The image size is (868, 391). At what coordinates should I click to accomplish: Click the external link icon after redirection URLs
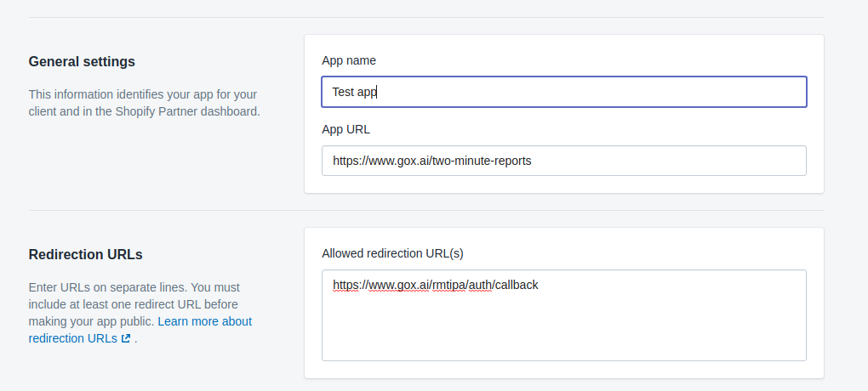(x=126, y=338)
